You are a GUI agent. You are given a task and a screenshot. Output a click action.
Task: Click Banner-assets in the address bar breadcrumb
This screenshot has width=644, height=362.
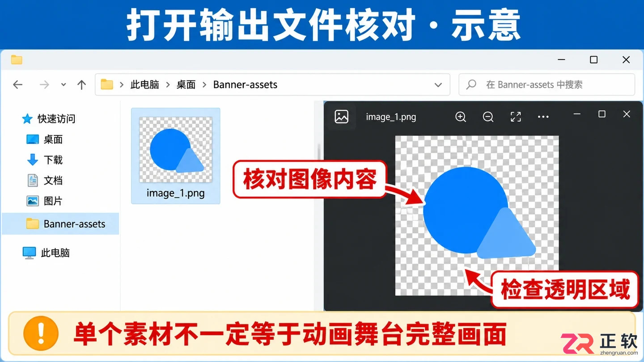point(245,84)
